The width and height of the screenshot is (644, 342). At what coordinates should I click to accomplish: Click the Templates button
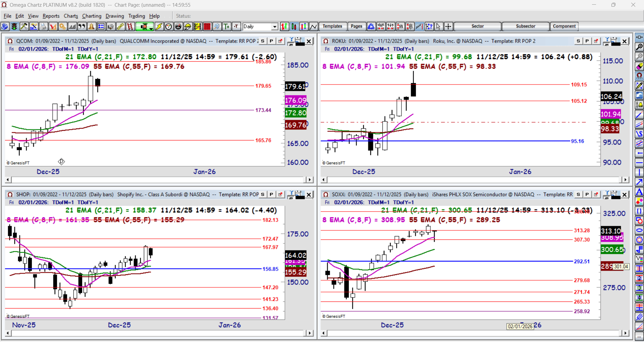[x=332, y=26]
